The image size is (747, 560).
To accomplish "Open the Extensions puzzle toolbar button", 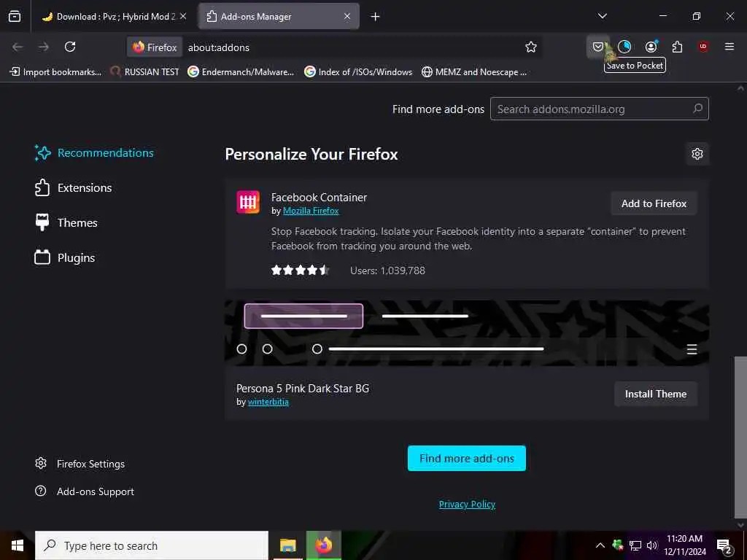I will 677,47.
